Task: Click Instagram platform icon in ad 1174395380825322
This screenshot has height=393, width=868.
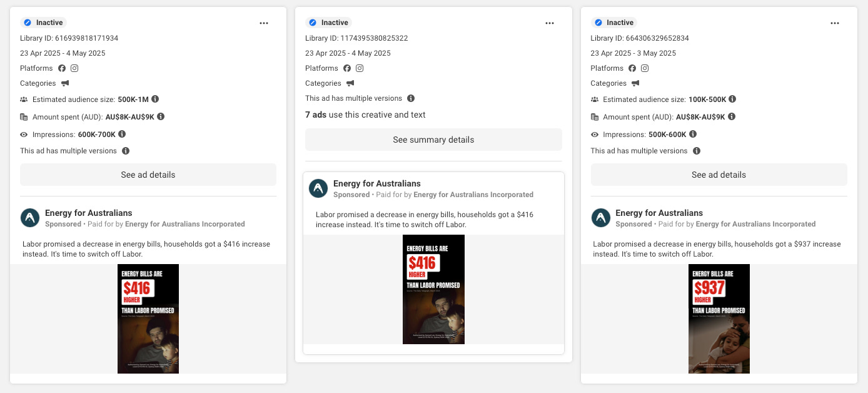Action: [360, 68]
